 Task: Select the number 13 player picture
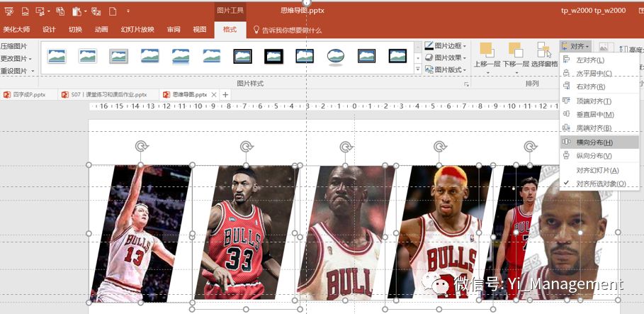140,233
